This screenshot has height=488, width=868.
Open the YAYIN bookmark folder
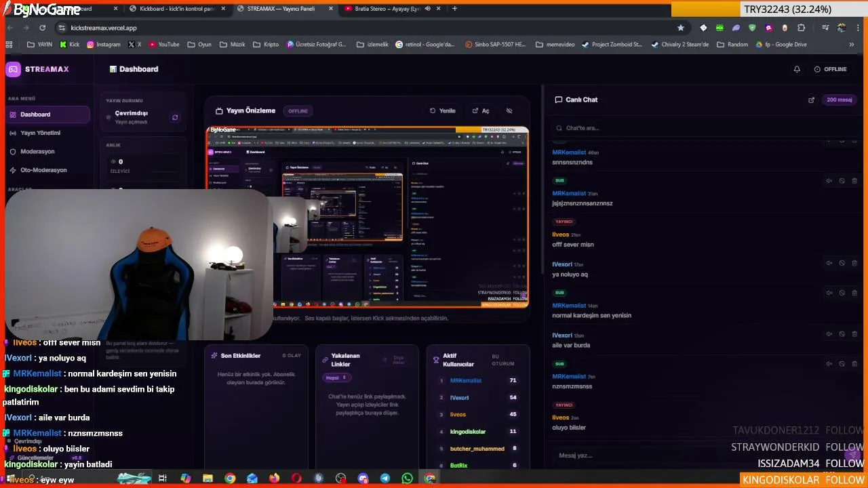[x=39, y=45]
